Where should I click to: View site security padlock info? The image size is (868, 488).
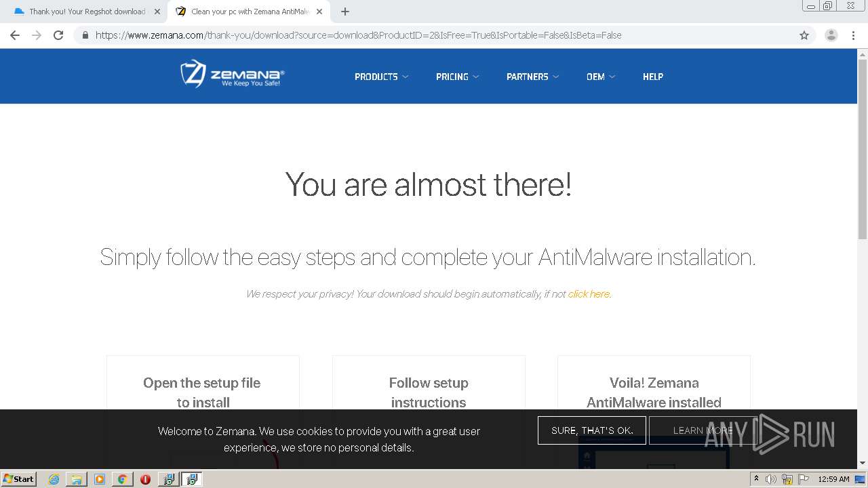pos(85,35)
